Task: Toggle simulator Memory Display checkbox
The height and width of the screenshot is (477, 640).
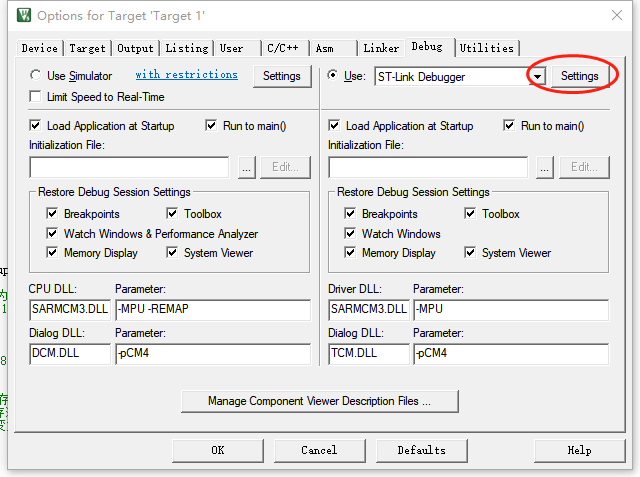Action: click(52, 253)
